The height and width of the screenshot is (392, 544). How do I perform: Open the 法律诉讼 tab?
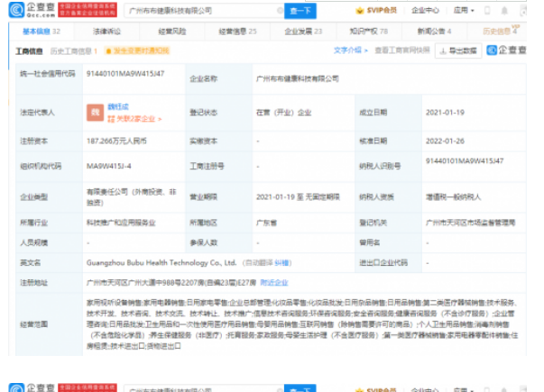coord(106,32)
